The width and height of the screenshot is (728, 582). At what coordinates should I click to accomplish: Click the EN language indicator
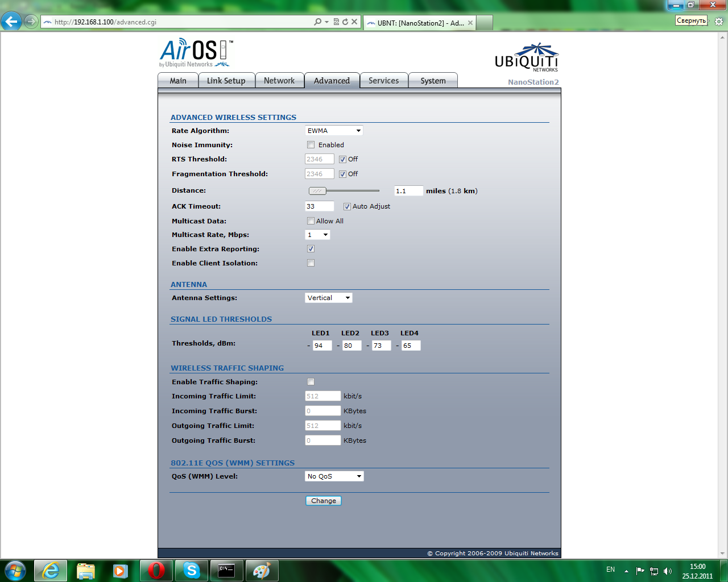click(610, 569)
